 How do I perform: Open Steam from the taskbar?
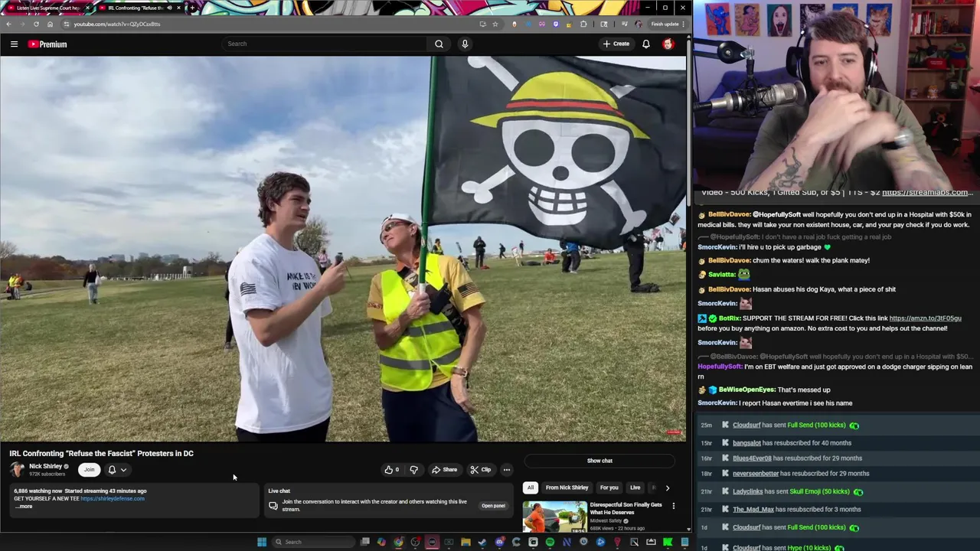482,542
